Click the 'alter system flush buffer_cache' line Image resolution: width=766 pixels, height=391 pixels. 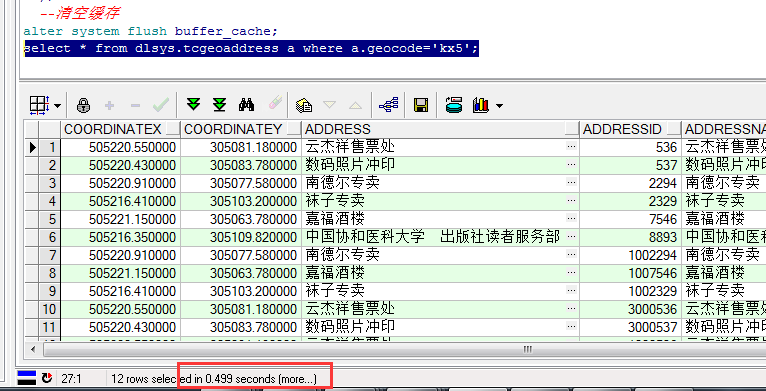tap(150, 31)
